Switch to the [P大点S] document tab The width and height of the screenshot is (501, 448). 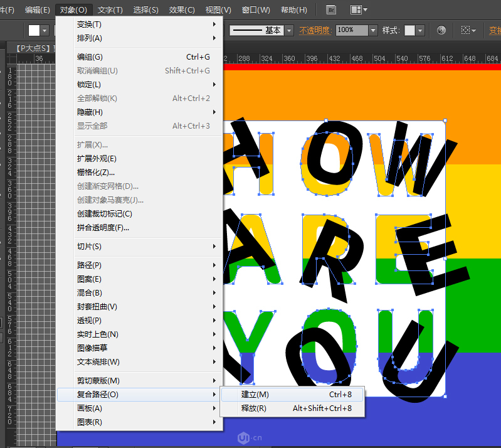point(31,48)
